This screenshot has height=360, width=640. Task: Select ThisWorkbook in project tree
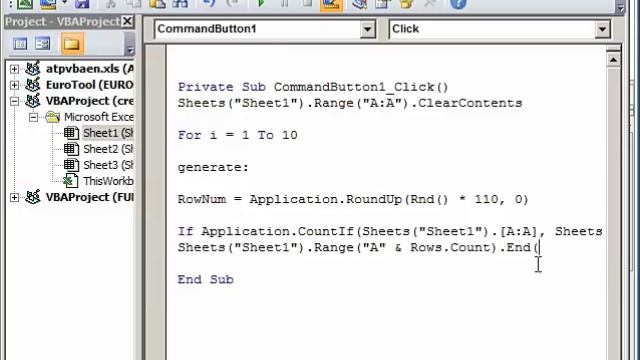(x=108, y=181)
